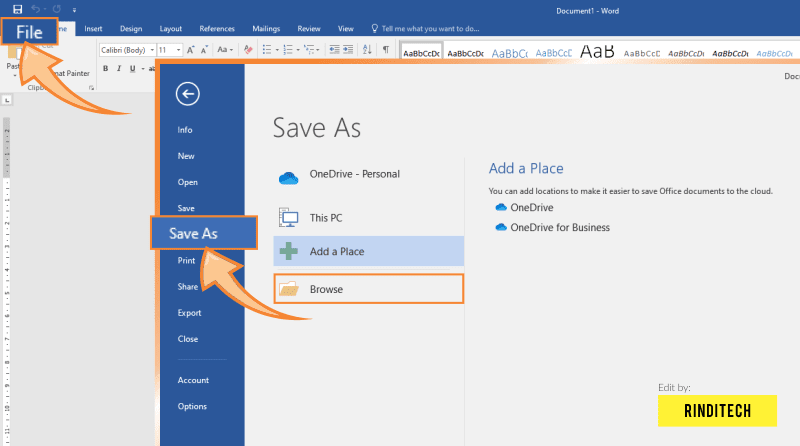
Task: Open the Underline style dropdown arrow
Action: (143, 68)
